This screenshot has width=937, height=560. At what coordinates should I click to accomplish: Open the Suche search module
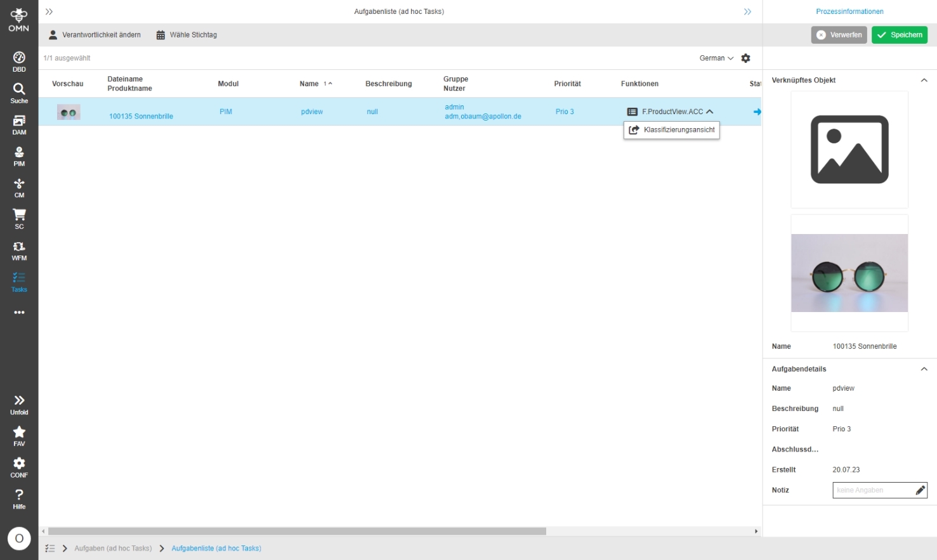click(19, 93)
